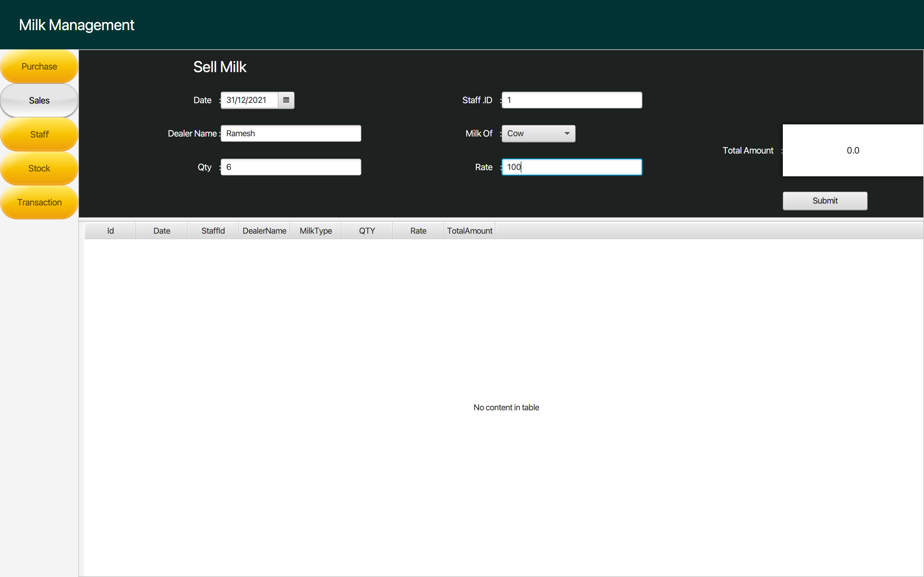Open the date picker calendar icon
The width and height of the screenshot is (924, 577).
coord(286,100)
